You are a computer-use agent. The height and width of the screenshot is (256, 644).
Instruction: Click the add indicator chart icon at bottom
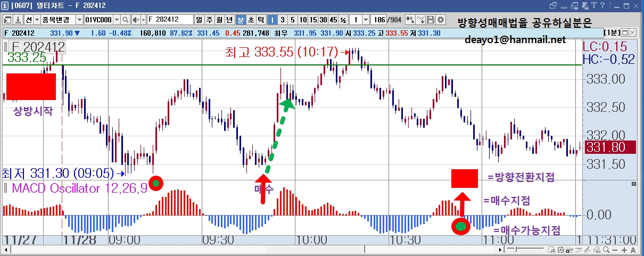569,250
